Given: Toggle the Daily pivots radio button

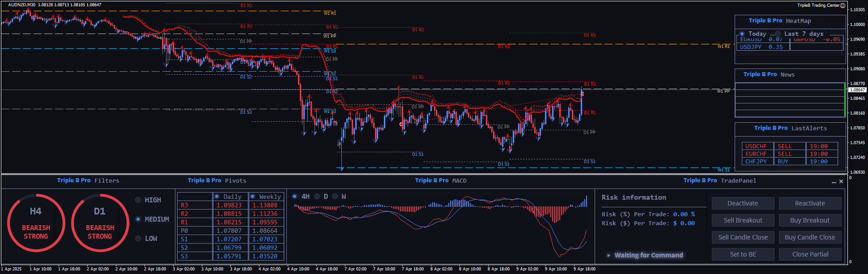Looking at the screenshot, I should coord(217,197).
